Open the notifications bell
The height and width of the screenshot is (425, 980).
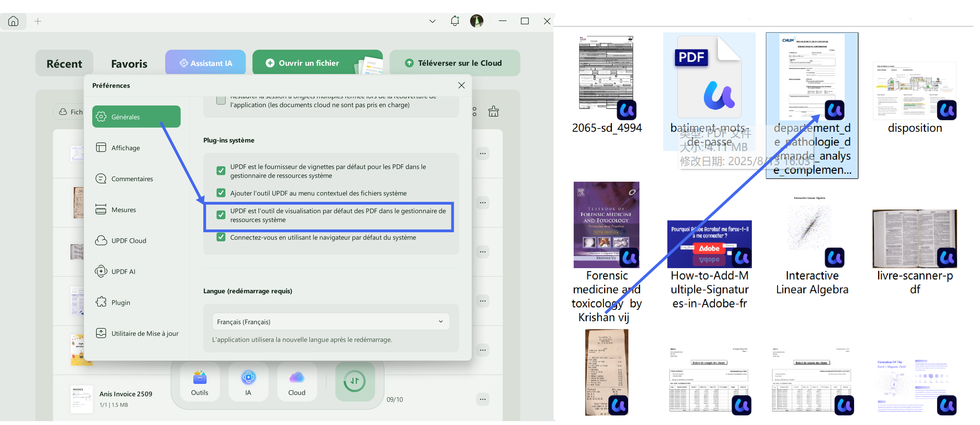(455, 21)
